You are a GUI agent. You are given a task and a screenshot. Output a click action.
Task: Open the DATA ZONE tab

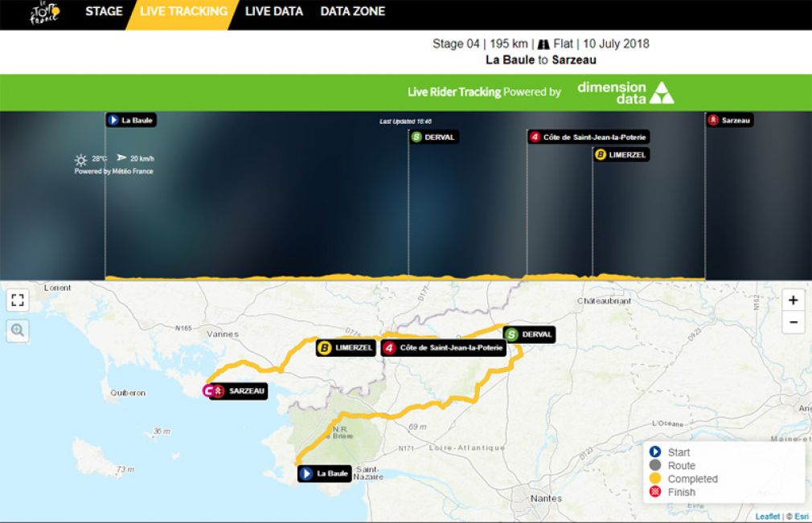click(x=353, y=11)
